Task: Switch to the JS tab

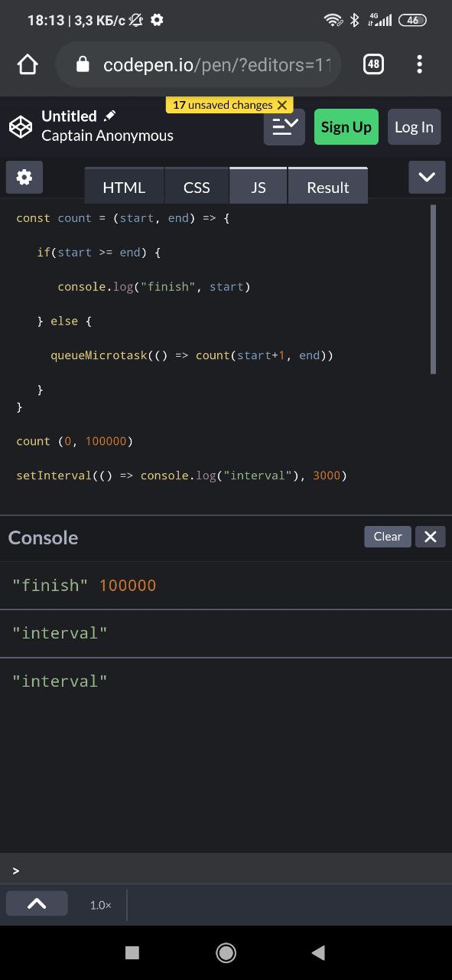Action: pyautogui.click(x=259, y=186)
